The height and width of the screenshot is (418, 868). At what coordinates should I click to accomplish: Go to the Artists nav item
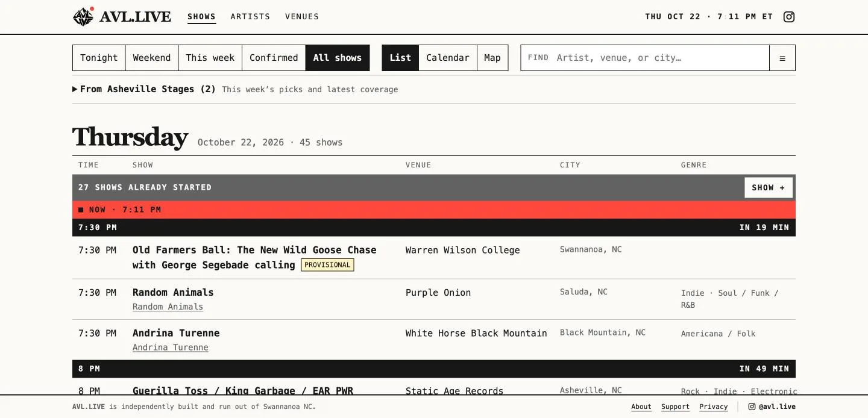250,17
